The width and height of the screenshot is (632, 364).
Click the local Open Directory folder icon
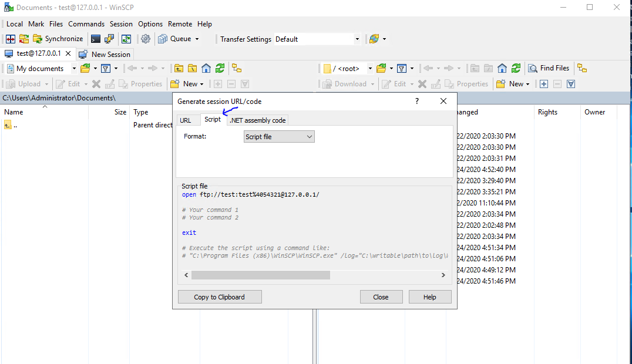tap(85, 69)
